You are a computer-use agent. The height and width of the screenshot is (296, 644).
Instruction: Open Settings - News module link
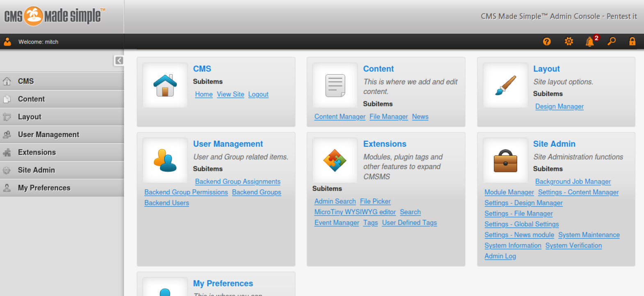[519, 235]
